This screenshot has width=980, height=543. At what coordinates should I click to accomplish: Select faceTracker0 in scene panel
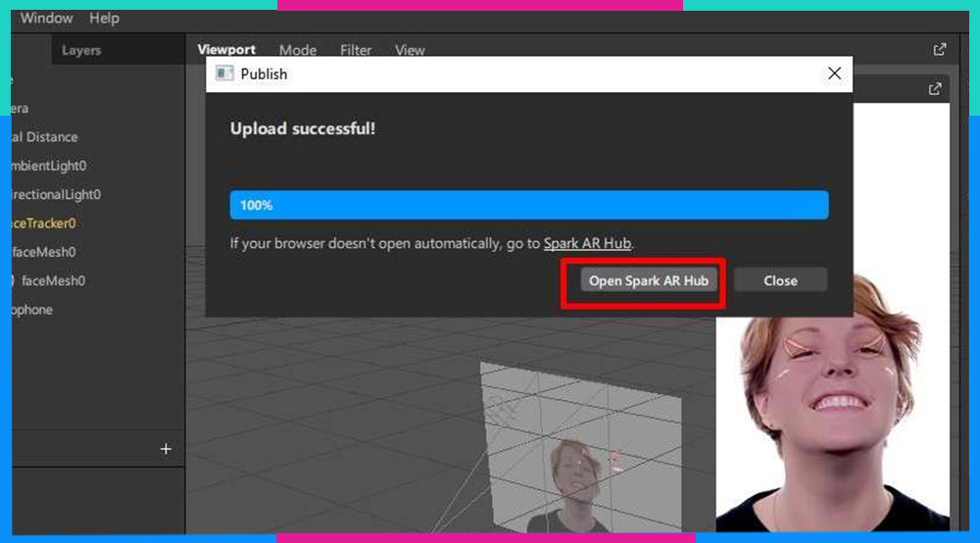[x=44, y=223]
